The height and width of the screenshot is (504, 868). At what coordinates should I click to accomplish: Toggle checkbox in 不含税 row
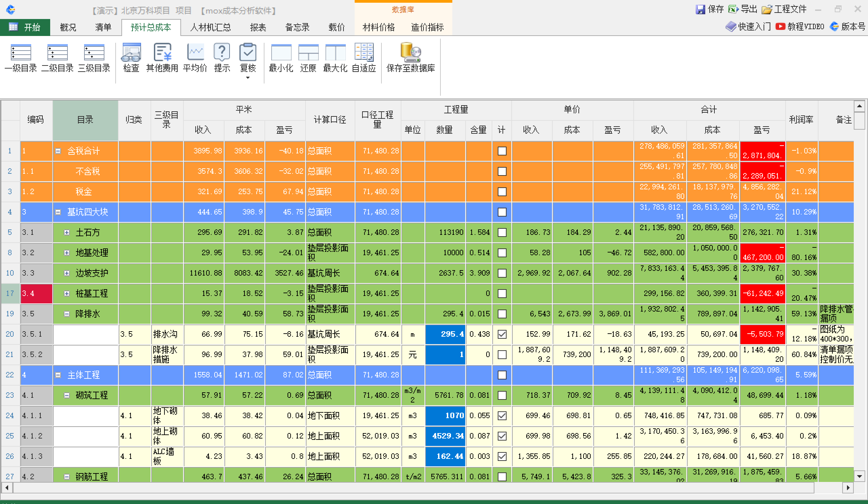coord(502,171)
